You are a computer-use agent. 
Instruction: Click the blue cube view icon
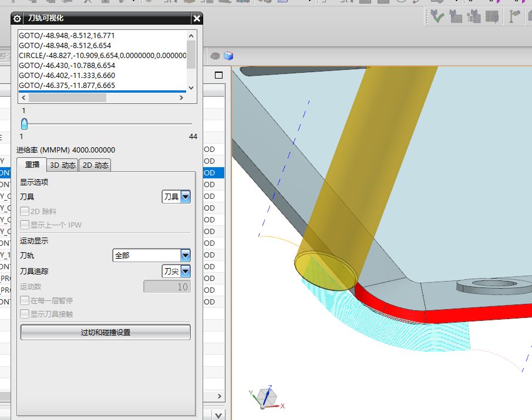tap(228, 56)
